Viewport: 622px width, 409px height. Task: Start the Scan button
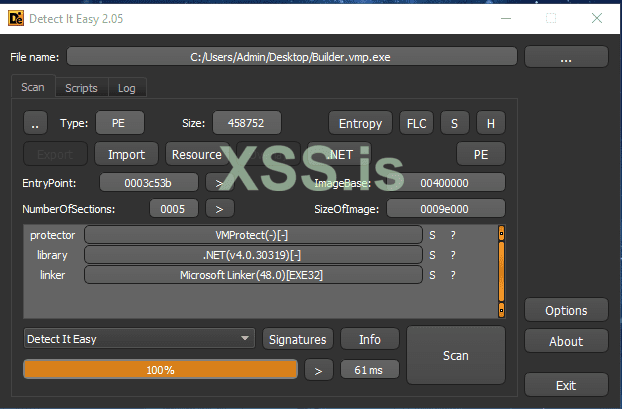[456, 355]
